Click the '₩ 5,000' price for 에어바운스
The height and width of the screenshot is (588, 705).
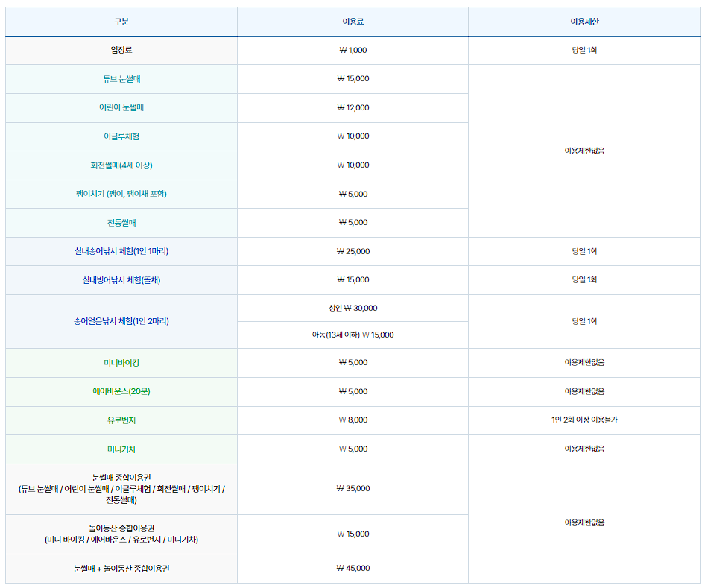pyautogui.click(x=353, y=391)
